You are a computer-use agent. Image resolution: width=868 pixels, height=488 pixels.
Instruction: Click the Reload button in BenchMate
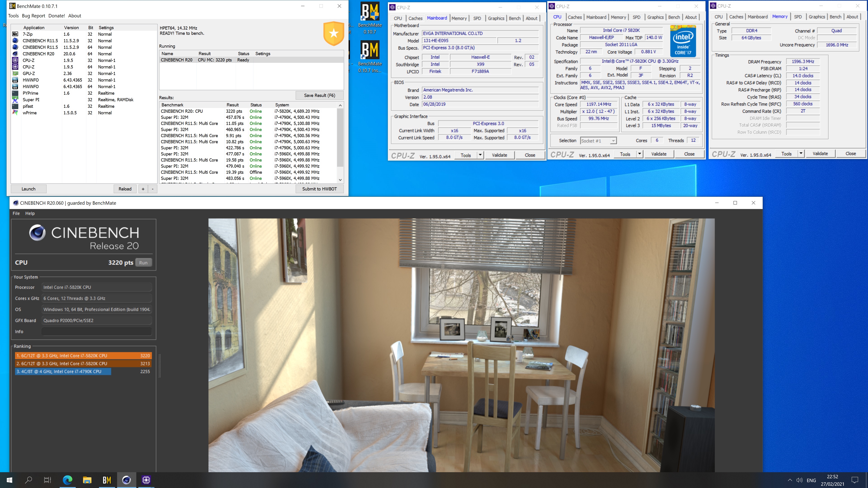coord(125,189)
